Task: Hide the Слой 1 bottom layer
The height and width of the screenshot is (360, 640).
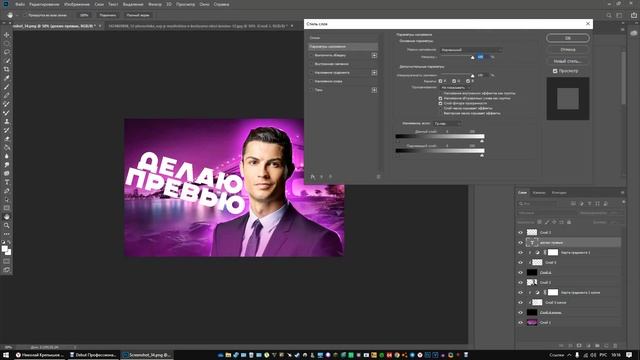Action: [x=520, y=322]
